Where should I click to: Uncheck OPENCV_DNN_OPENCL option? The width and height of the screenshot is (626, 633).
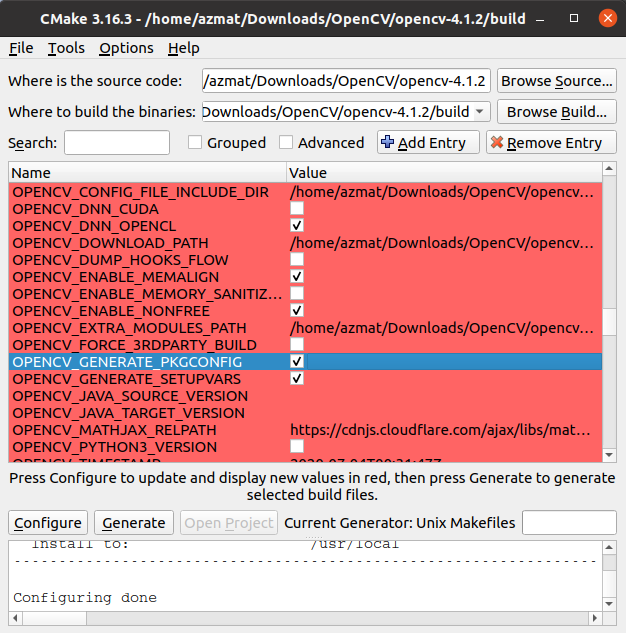coord(297,225)
